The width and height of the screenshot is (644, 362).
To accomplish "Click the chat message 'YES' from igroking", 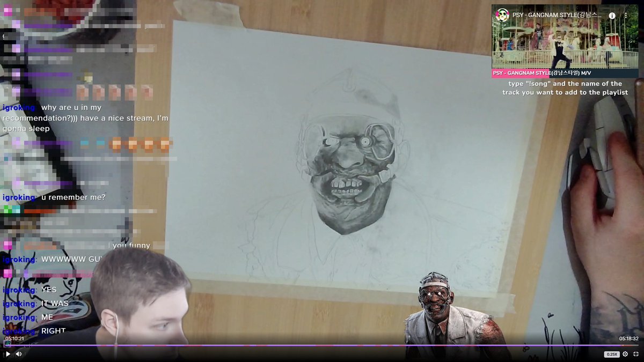I will pyautogui.click(x=30, y=290).
